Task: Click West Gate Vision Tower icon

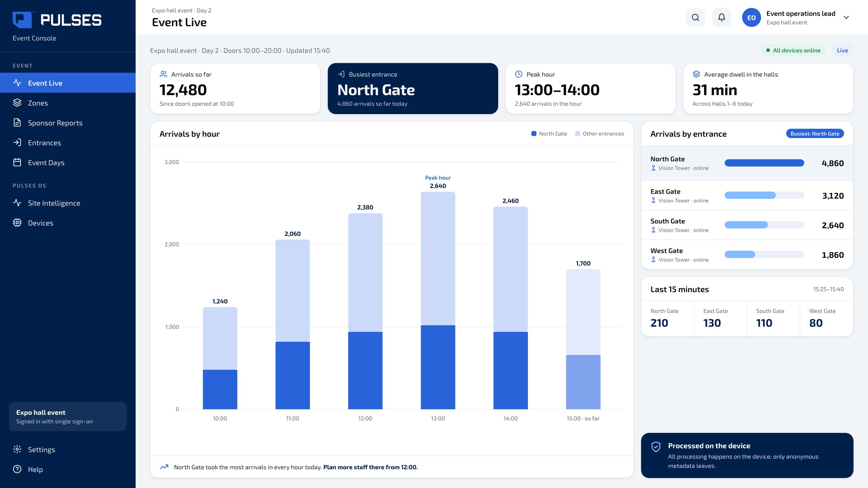Action: coord(653,260)
